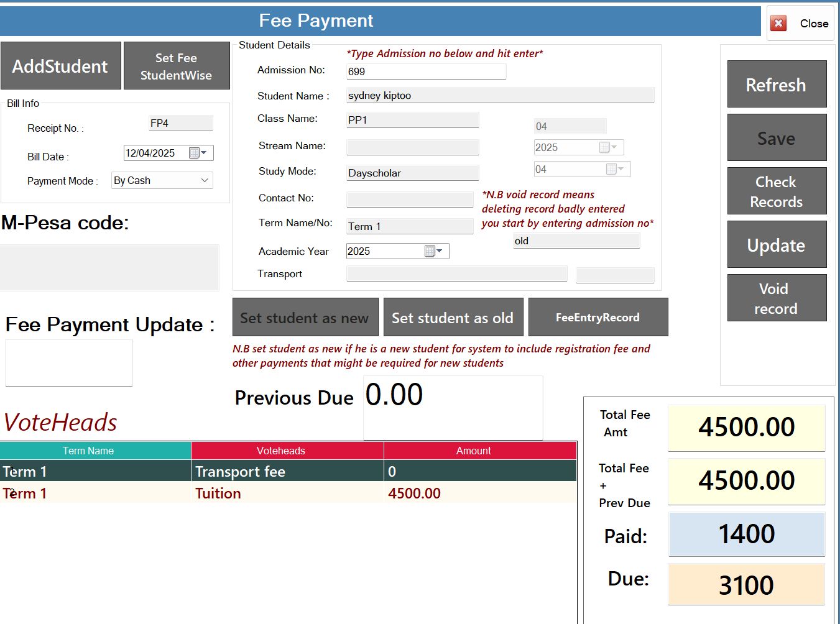
Task: Select the Term 1 cell in the Tuition row
Action: [x=96, y=493]
